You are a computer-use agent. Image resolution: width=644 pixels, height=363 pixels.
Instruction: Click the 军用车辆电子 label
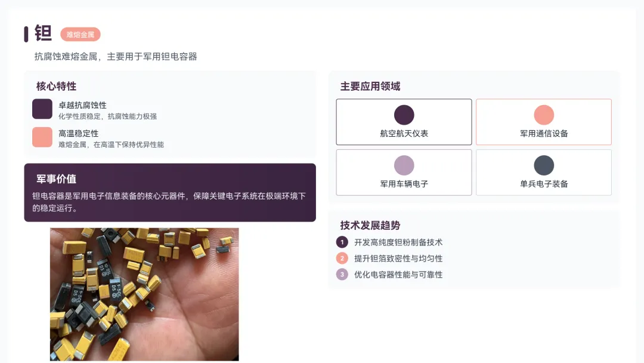click(x=404, y=184)
